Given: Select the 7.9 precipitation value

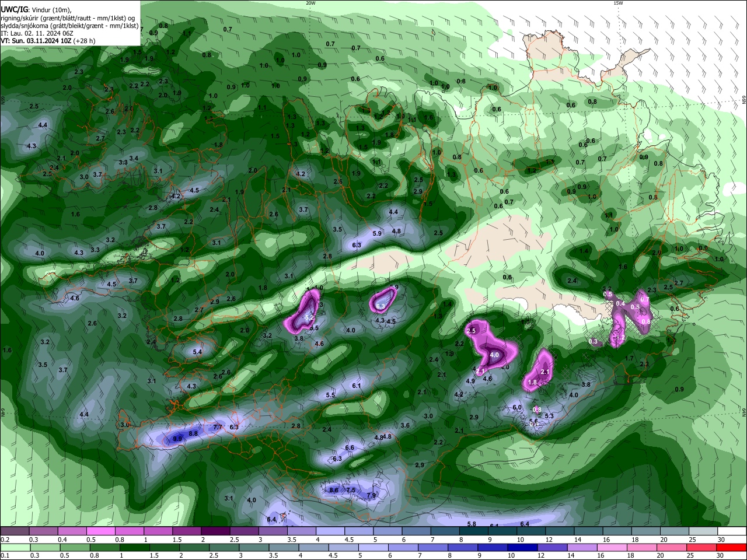Looking at the screenshot, I should 371,495.
